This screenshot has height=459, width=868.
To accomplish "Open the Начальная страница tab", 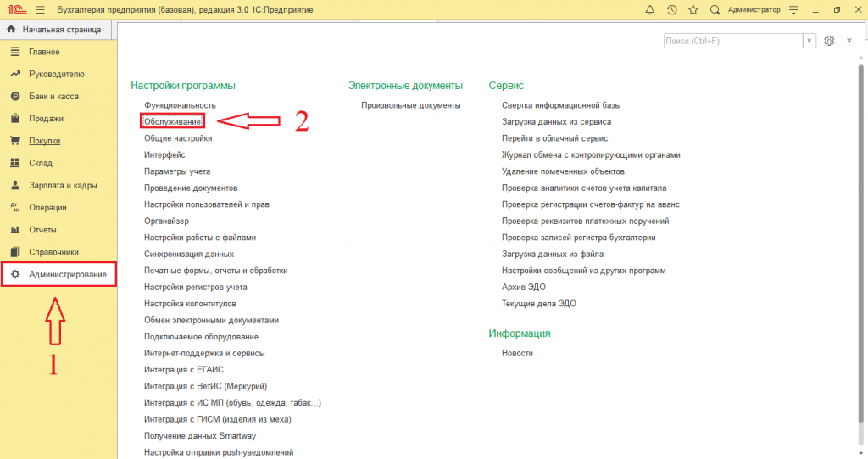I will [x=56, y=30].
